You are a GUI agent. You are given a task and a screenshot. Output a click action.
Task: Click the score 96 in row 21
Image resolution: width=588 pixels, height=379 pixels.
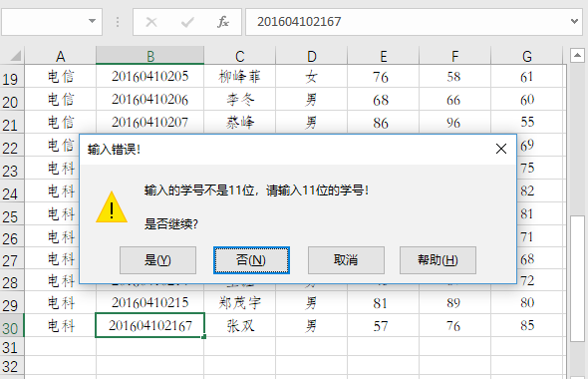pos(454,123)
